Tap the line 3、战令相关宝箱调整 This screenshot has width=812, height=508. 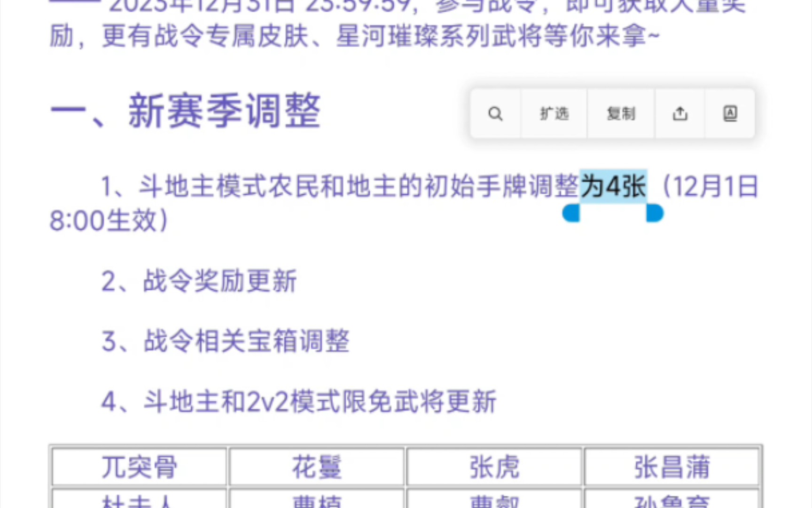pyautogui.click(x=226, y=341)
